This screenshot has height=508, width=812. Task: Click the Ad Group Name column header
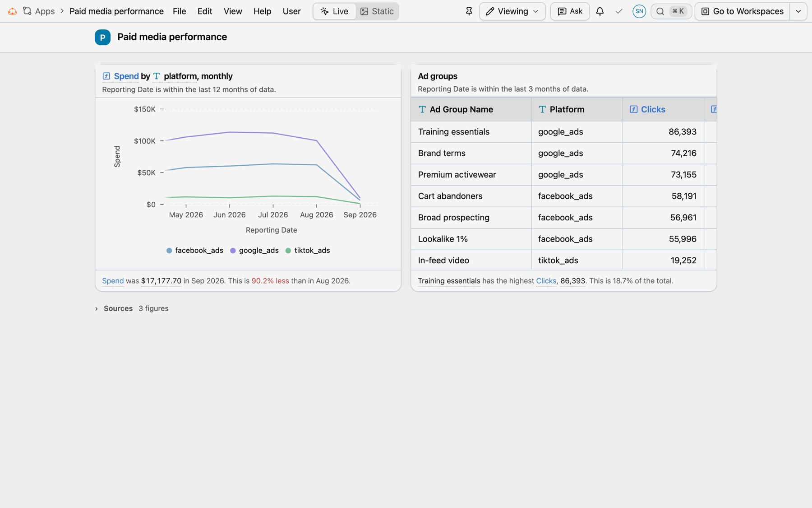(471, 109)
